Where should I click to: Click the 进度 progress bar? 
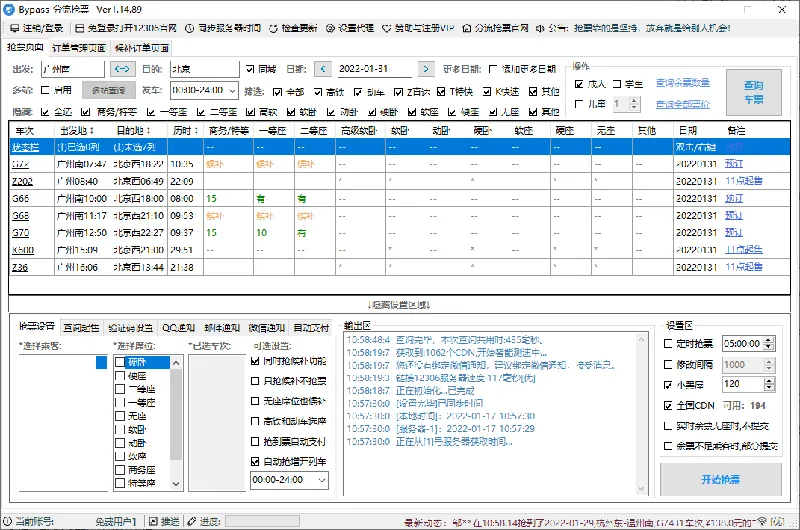(262, 521)
